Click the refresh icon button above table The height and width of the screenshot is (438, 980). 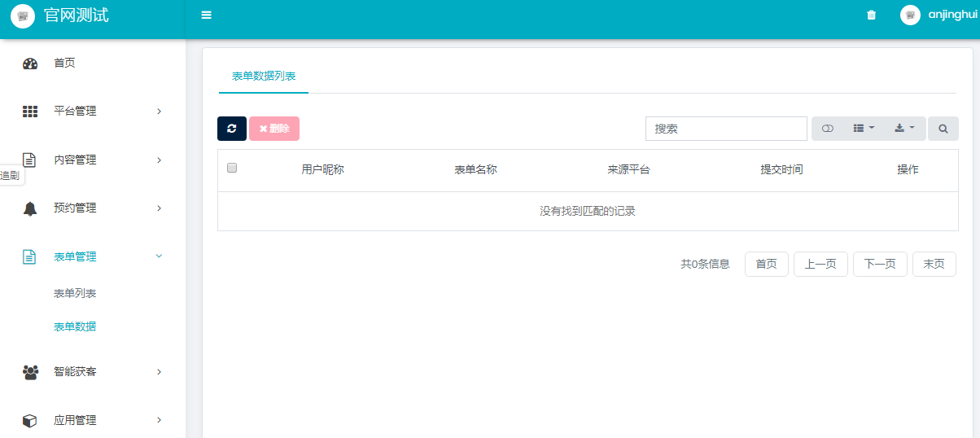click(232, 129)
